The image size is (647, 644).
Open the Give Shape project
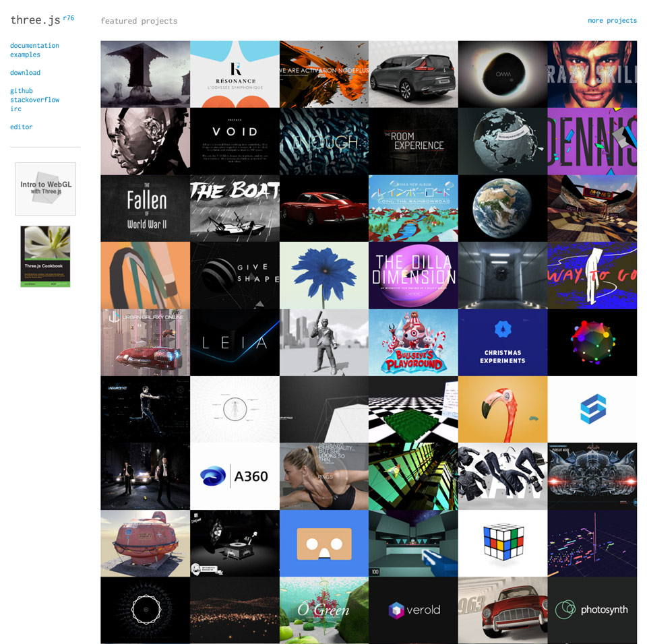pyautogui.click(x=235, y=276)
